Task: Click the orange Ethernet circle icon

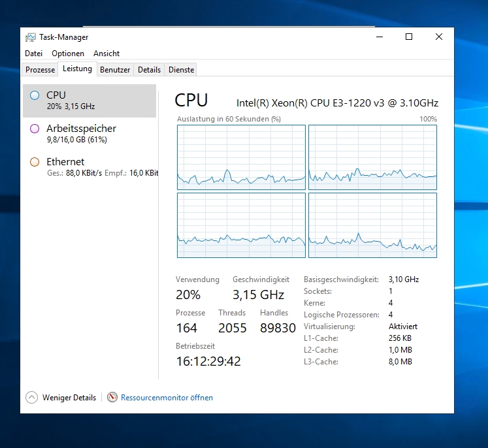Action: pyautogui.click(x=35, y=162)
